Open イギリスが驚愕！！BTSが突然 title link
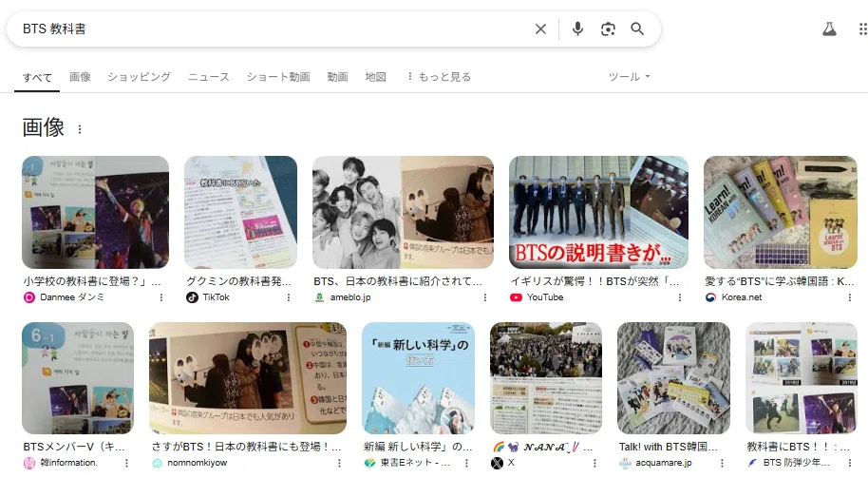This screenshot has height=478, width=868. 594,281
